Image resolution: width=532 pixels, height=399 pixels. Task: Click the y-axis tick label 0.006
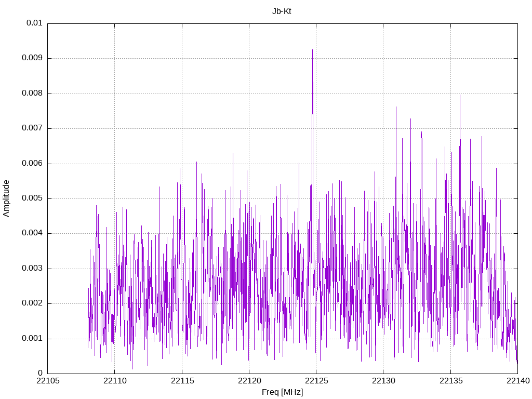(x=32, y=164)
